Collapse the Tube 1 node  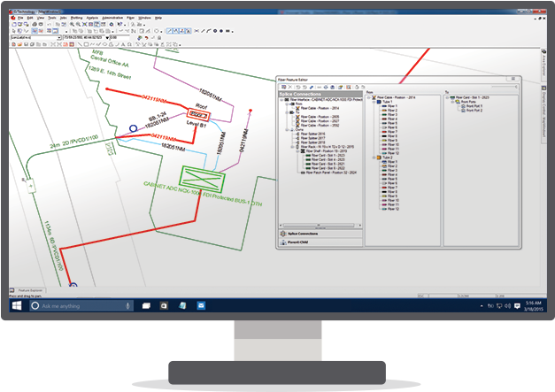click(374, 102)
